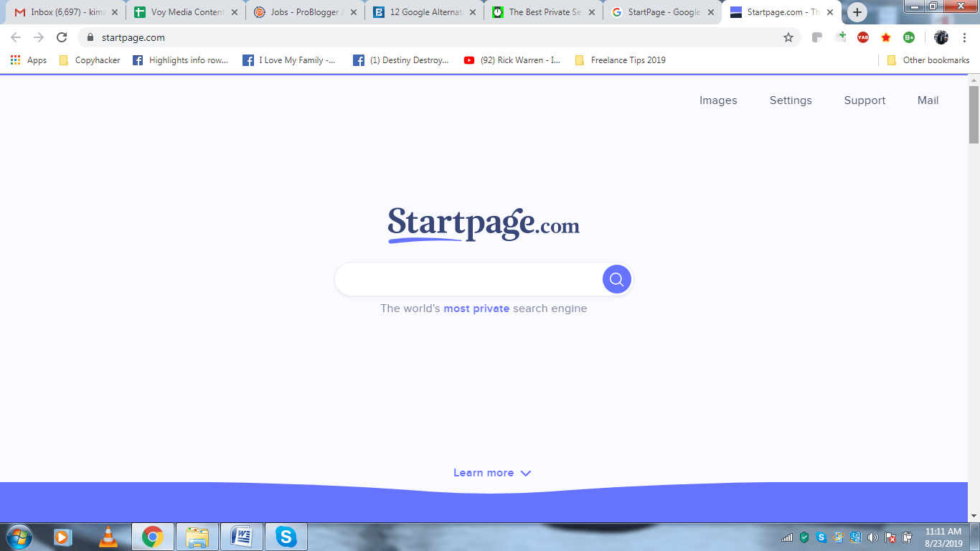This screenshot has width=980, height=551.
Task: Click the scrollbar down arrow
Action: coord(974,515)
